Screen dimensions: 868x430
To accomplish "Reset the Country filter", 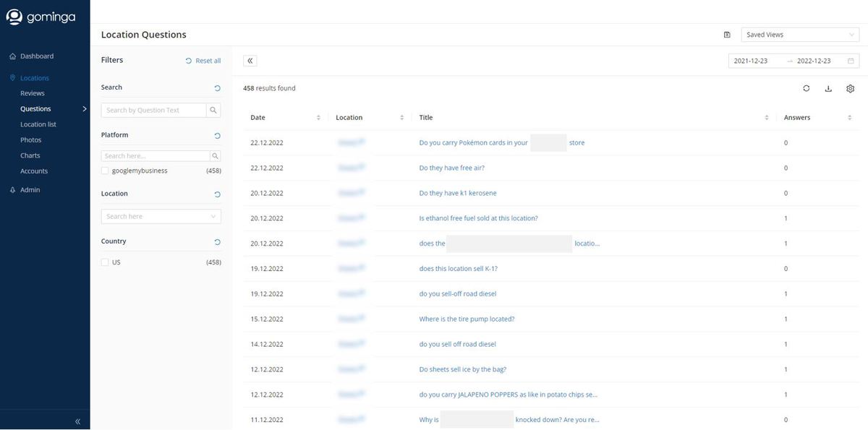I will point(217,242).
